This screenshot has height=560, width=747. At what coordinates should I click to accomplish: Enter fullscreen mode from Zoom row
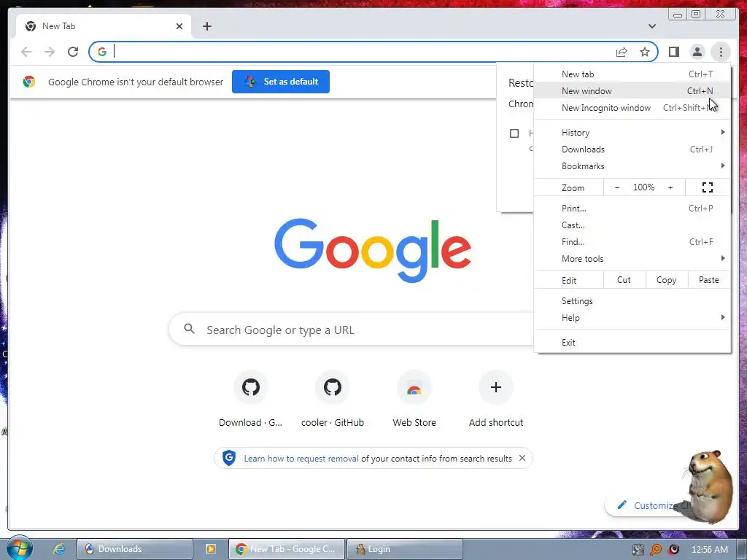pyautogui.click(x=708, y=187)
